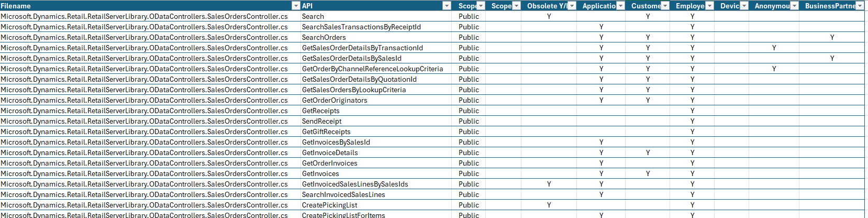This screenshot has height=218, width=868.
Task: Select the Application 'Y' in SearchInvoicedSalesLines row
Action: coord(601,194)
